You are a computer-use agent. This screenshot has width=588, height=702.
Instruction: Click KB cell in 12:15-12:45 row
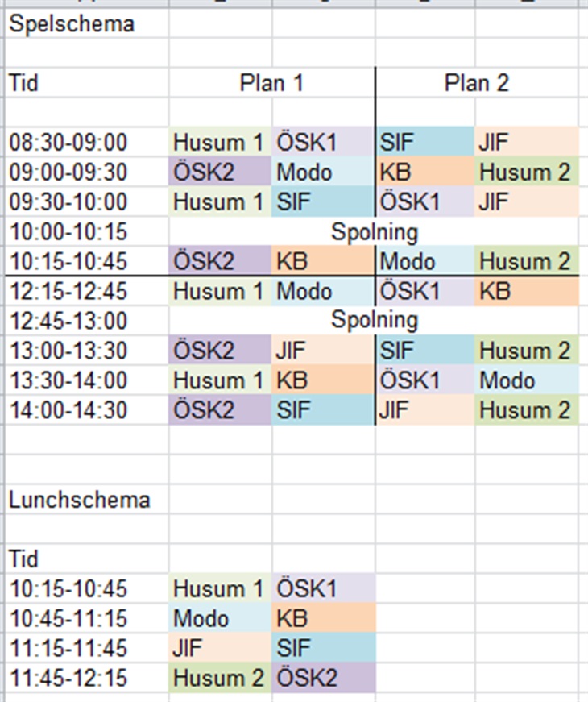tap(527, 291)
